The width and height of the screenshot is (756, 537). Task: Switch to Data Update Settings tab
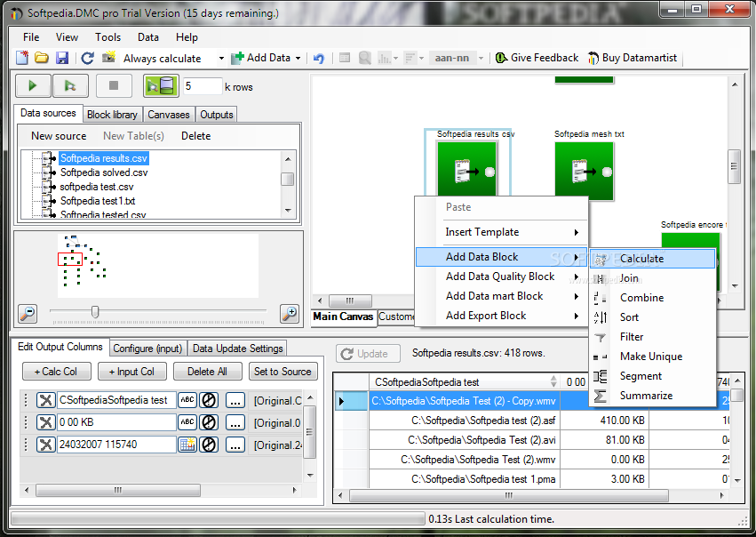(238, 349)
